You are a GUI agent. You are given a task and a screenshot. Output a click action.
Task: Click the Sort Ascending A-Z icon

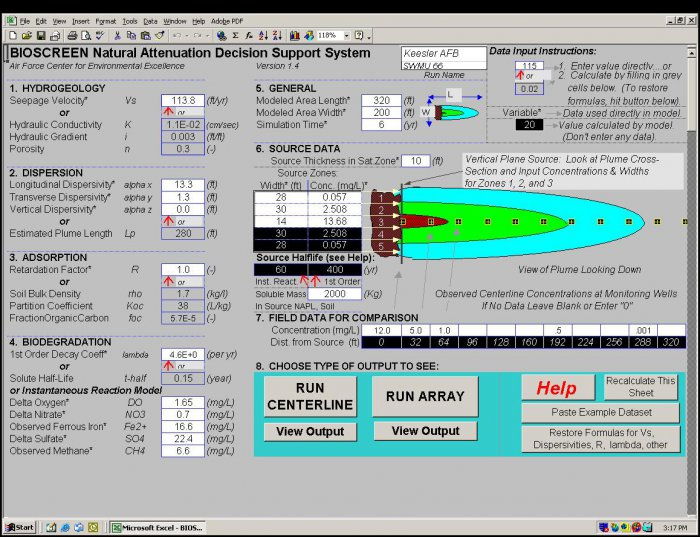point(263,36)
